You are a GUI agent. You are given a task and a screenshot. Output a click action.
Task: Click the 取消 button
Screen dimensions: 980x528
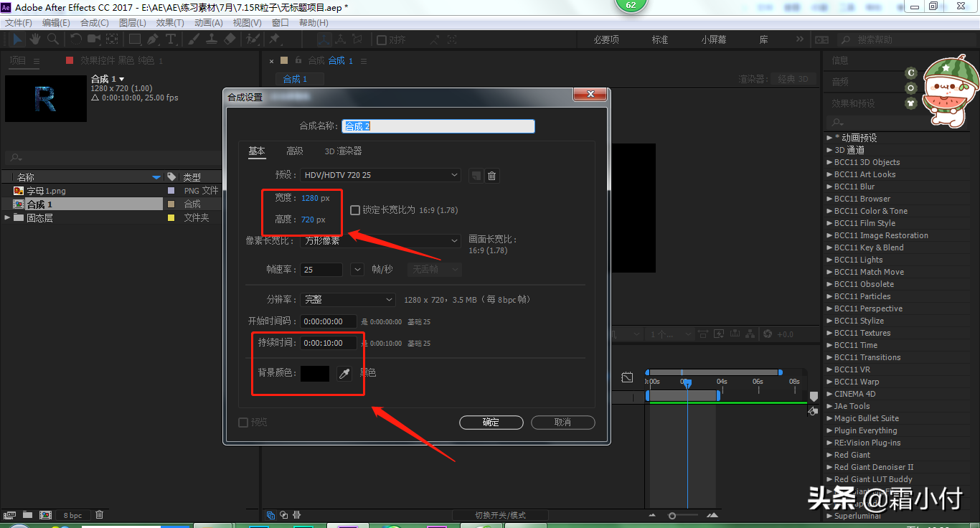point(562,423)
